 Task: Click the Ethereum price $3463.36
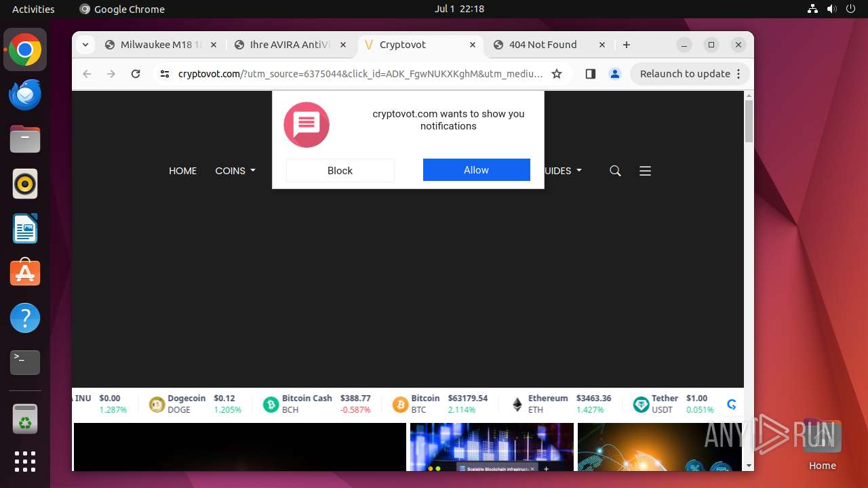[594, 399]
